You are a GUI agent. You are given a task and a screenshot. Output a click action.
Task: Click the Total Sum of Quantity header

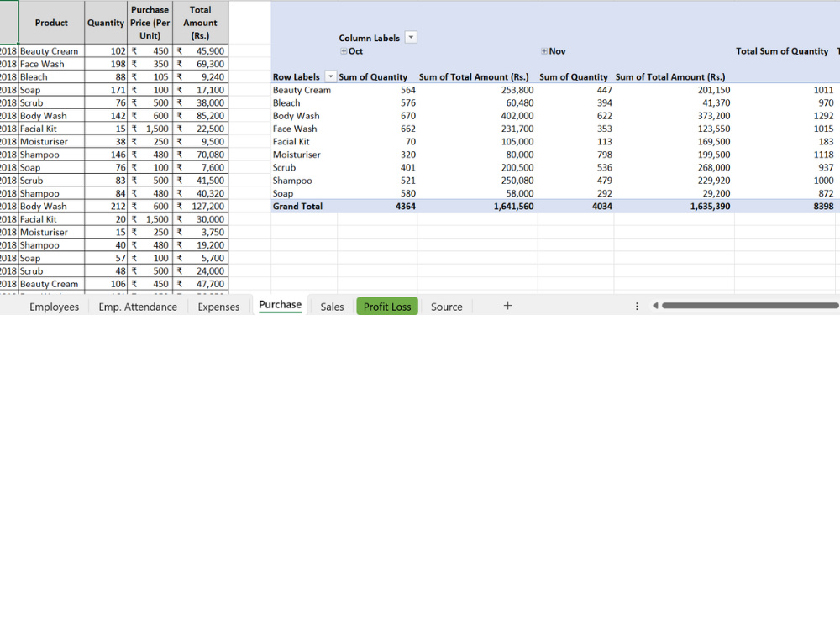[781, 51]
